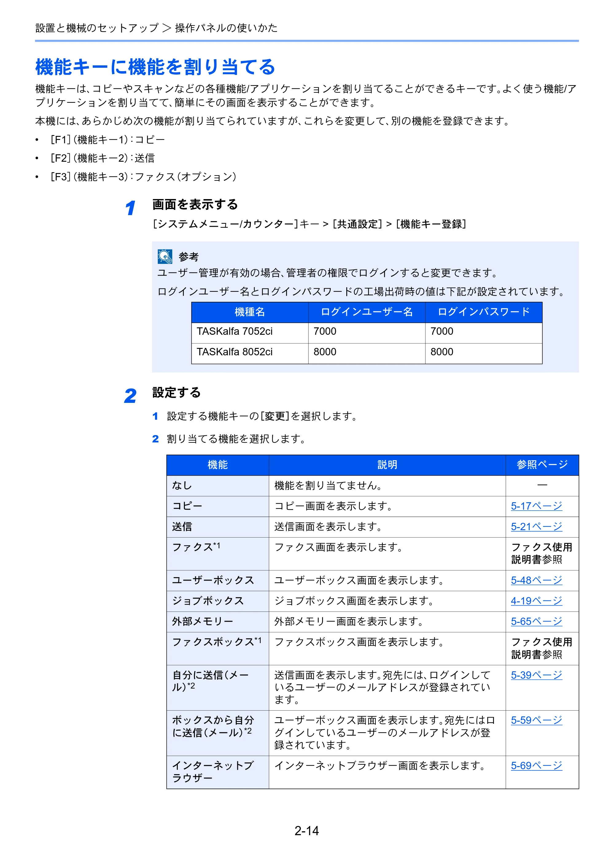Click the 参考 note lightbulb icon
Viewport: 614px width, 868px height.
click(165, 256)
